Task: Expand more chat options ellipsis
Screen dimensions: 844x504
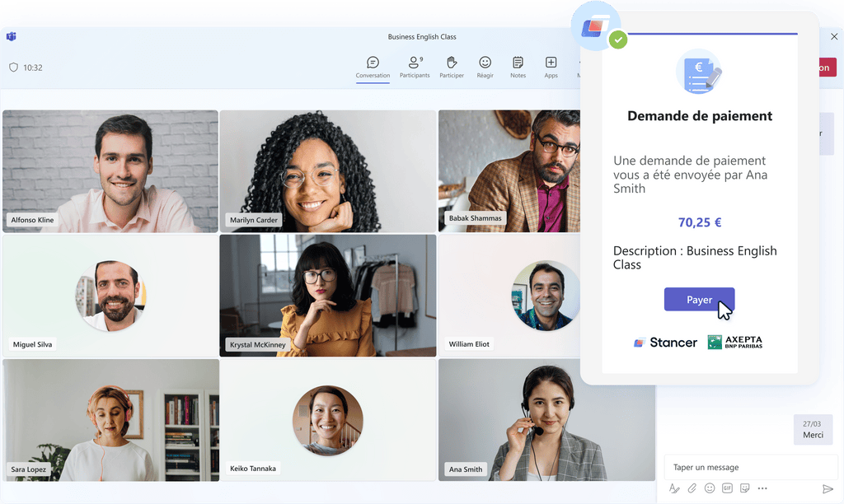Action: click(762, 488)
